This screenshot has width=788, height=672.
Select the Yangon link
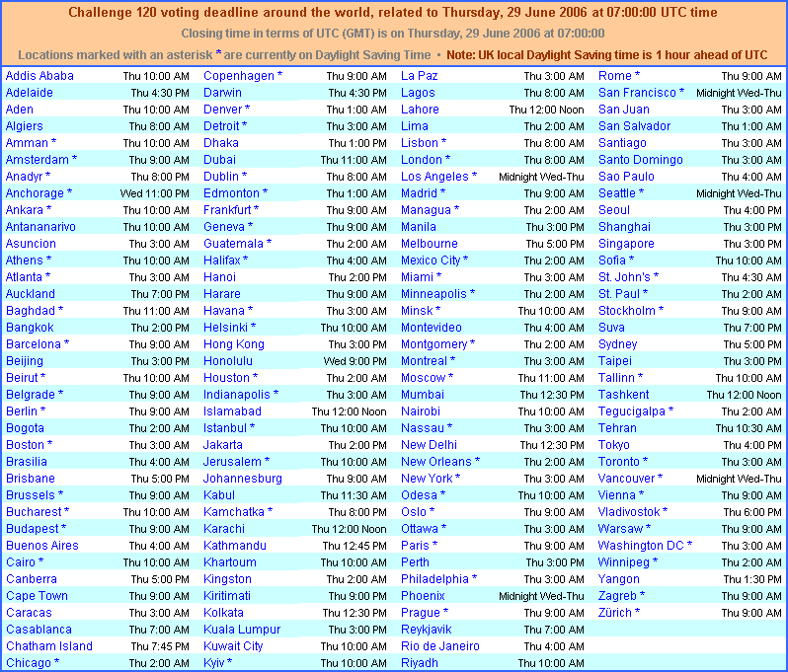(x=618, y=579)
